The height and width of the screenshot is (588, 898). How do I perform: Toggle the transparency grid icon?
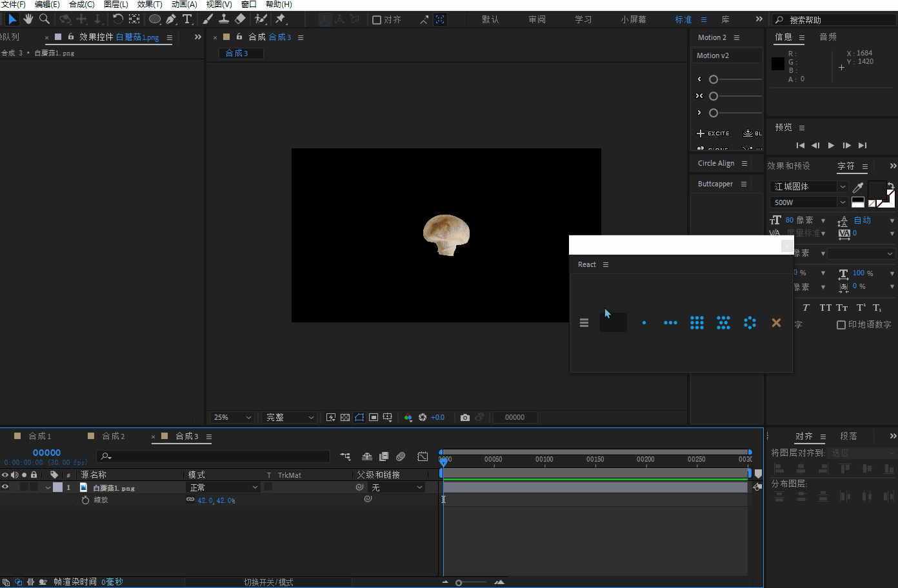[345, 417]
